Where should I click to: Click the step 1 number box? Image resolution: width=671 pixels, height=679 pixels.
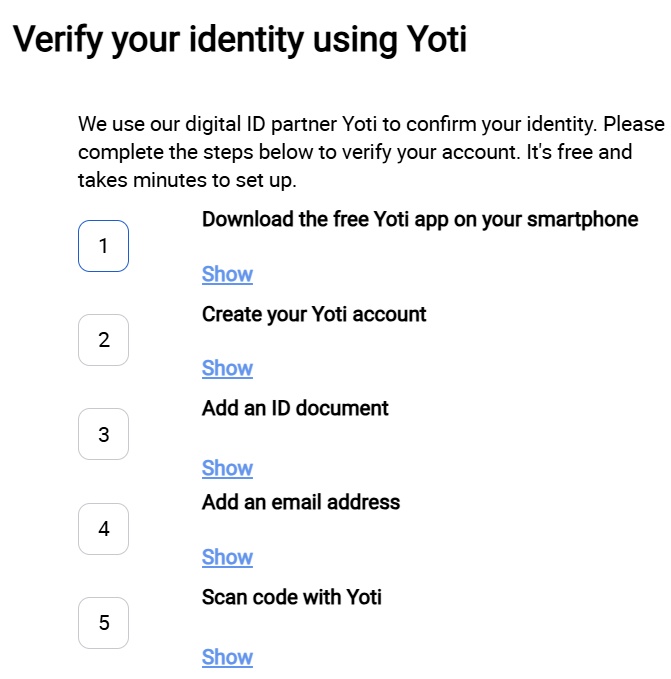[x=103, y=246]
